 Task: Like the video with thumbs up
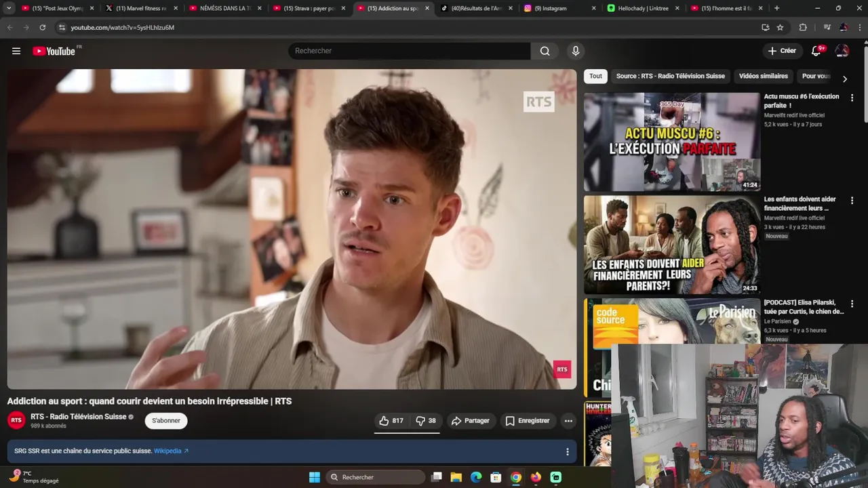391,421
